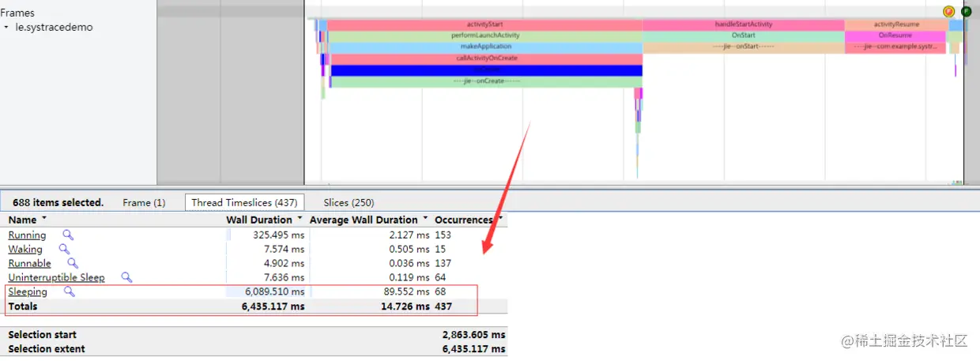This screenshot has height=361, width=980.
Task: Select the handleStartActivity slice
Action: pyautogui.click(x=743, y=24)
